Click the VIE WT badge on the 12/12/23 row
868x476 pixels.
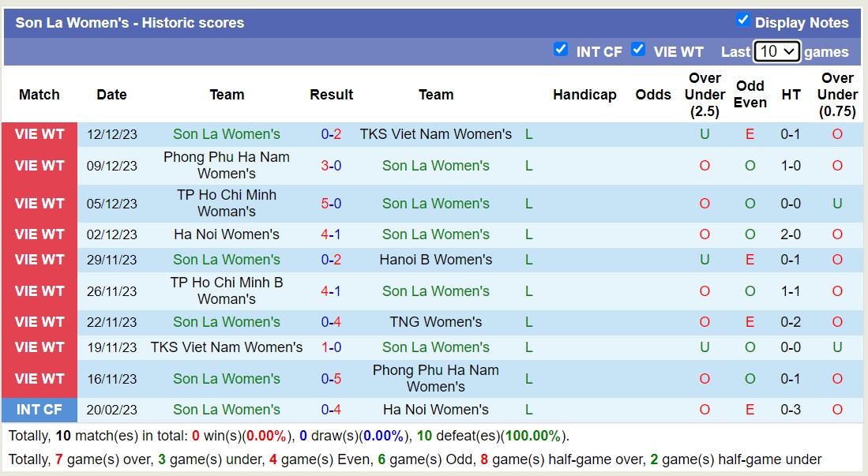pyautogui.click(x=39, y=134)
